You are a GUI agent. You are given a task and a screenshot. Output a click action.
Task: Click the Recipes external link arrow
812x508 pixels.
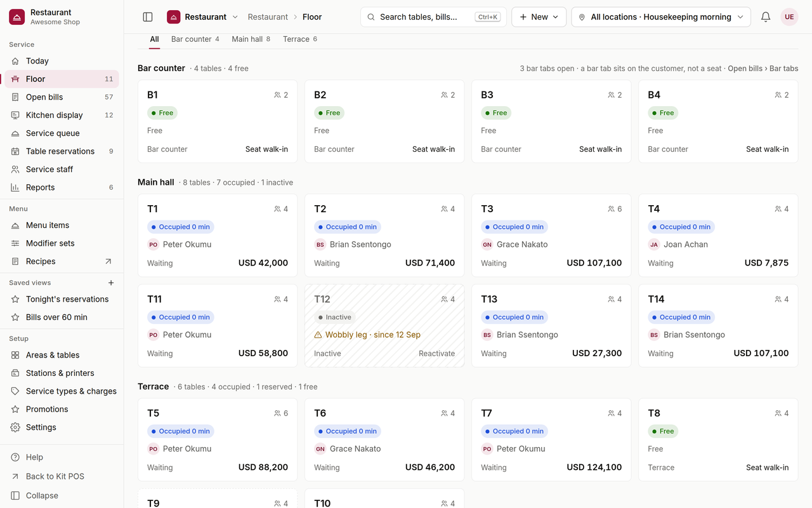(x=108, y=262)
